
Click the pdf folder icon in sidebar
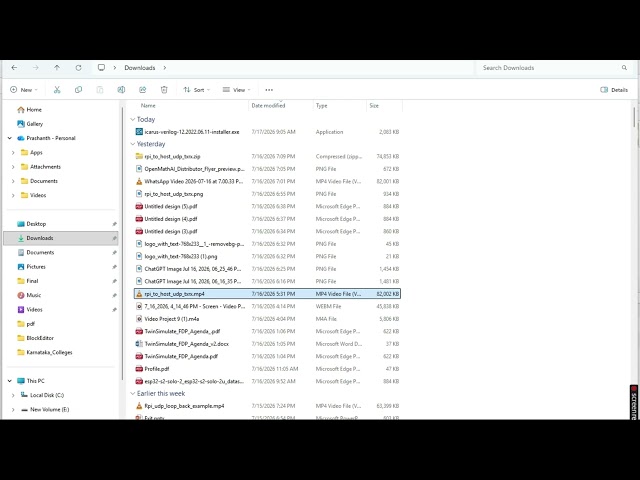[21, 324]
